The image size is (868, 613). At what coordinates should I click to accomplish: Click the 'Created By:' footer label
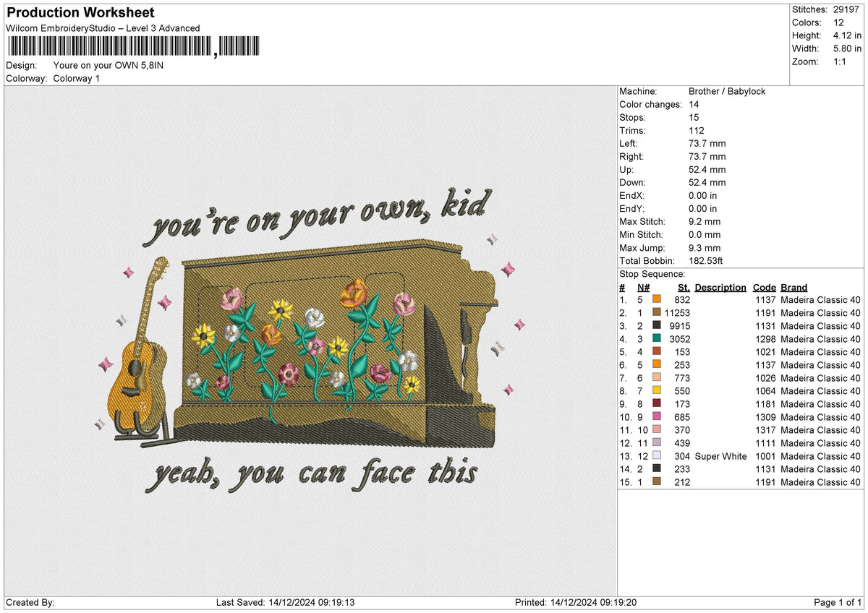click(30, 603)
